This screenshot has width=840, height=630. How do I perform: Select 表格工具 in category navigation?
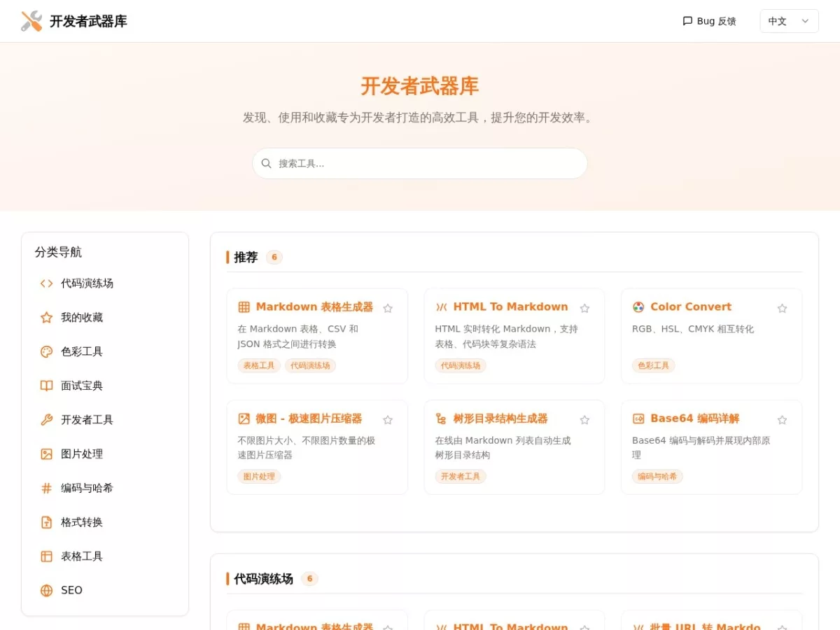(105, 556)
